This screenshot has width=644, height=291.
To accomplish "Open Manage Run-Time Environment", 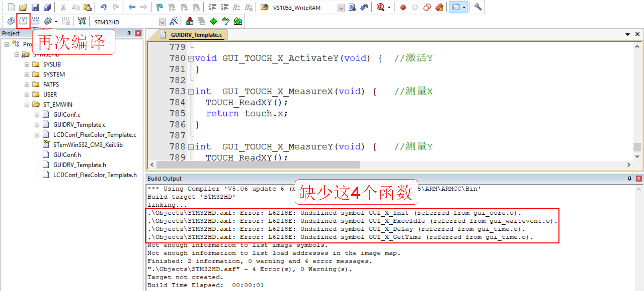I will pyautogui.click(x=214, y=21).
